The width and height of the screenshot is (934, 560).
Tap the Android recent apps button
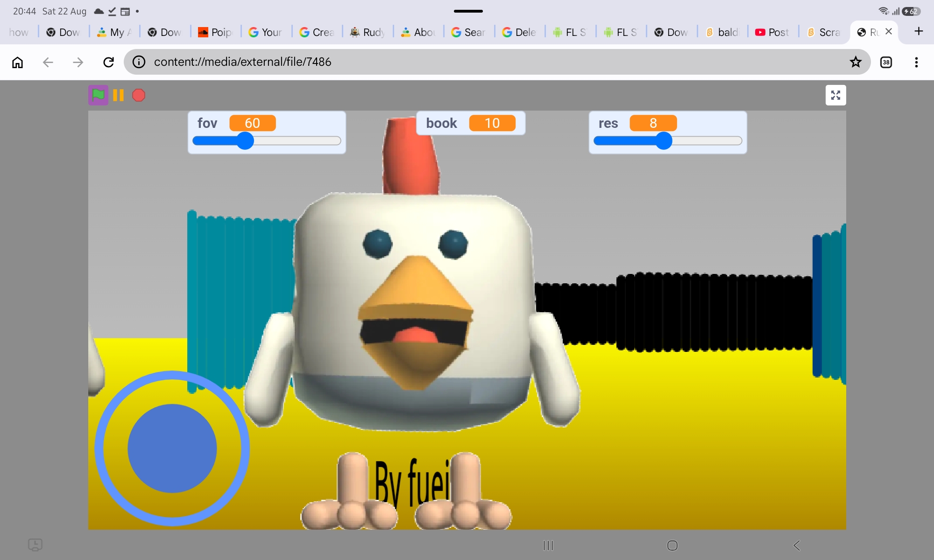tap(548, 545)
